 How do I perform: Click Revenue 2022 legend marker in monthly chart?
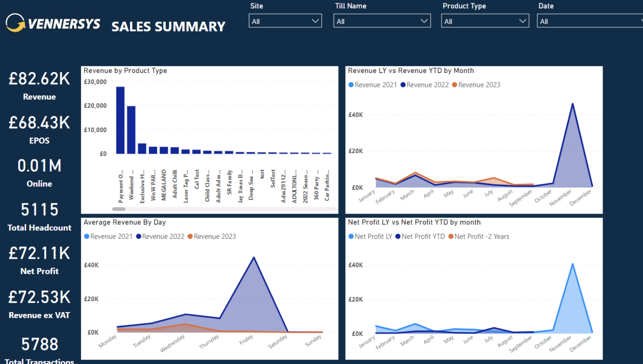[403, 85]
